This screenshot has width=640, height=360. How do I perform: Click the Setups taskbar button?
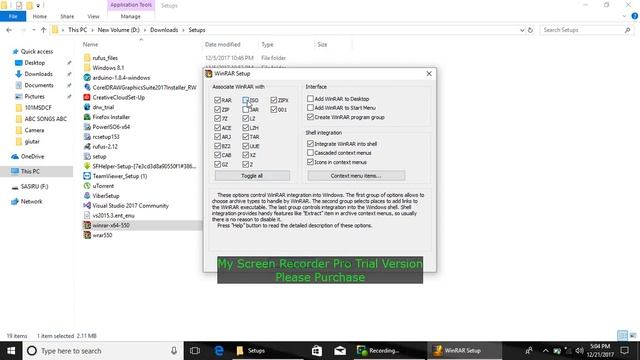tap(267, 351)
